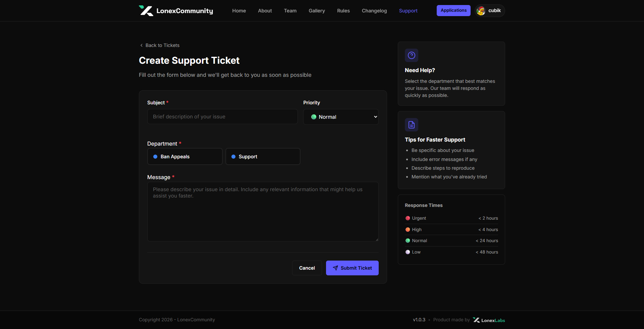
Task: Click the red Urgent priority dot
Action: (x=408, y=218)
